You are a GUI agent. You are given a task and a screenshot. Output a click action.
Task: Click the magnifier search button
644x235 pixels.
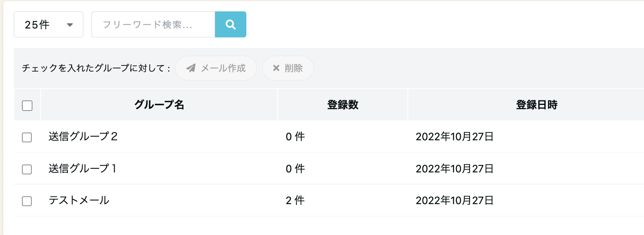231,24
